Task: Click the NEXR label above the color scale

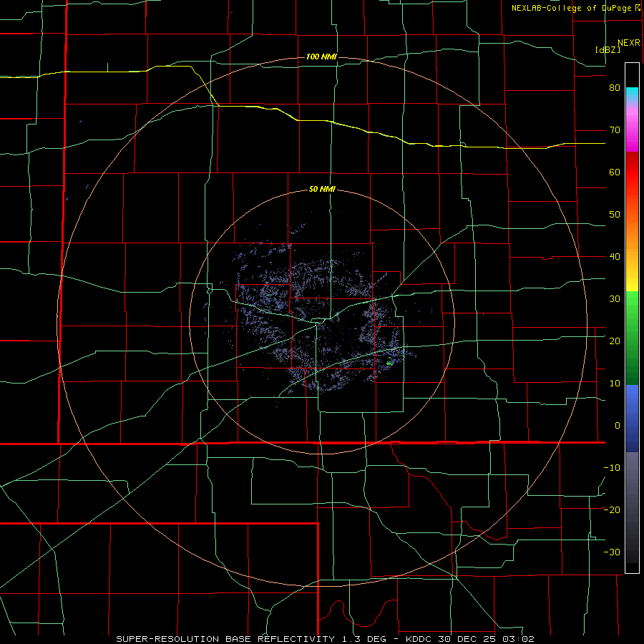Action: click(x=628, y=43)
